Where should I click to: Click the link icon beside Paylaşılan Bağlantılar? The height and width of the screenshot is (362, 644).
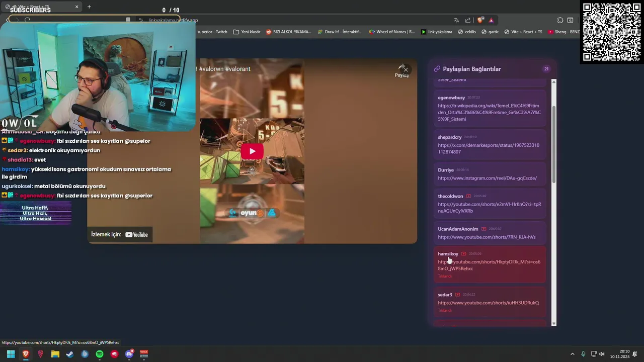437,69
